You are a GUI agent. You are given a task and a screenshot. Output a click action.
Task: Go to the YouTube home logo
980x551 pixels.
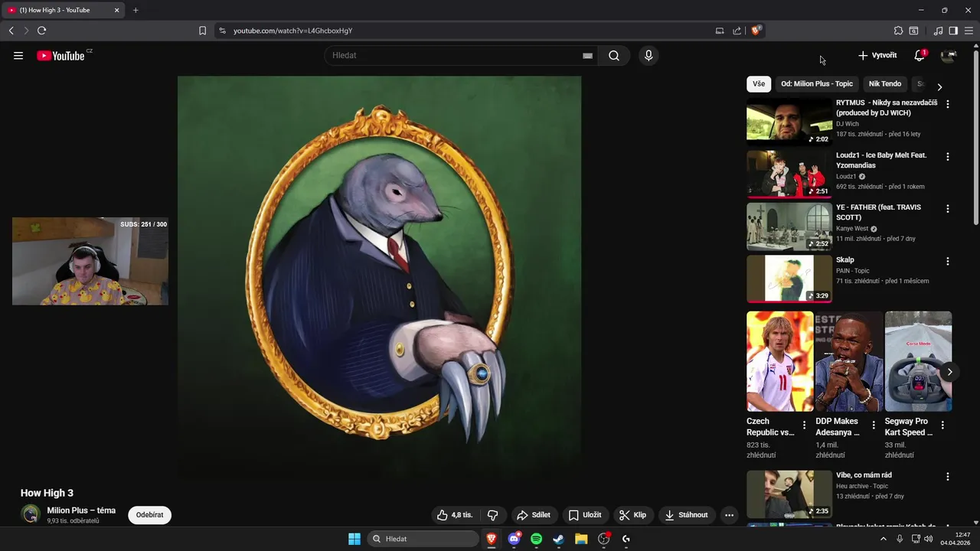click(x=60, y=56)
